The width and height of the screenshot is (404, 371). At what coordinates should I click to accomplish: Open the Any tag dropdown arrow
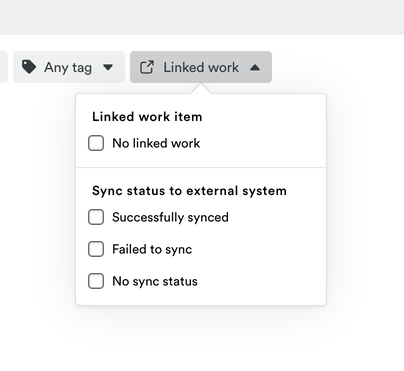(108, 67)
